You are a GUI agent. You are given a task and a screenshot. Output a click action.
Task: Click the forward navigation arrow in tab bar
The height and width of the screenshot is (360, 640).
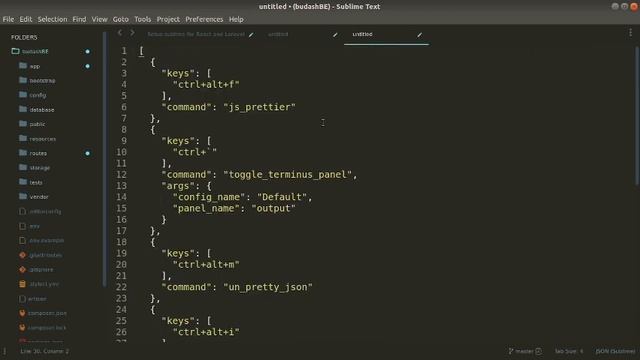(132, 33)
